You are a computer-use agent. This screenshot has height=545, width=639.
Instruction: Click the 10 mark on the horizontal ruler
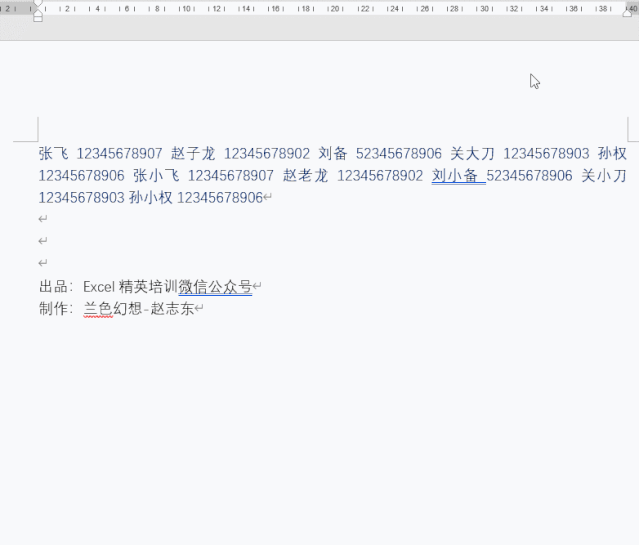point(186,9)
